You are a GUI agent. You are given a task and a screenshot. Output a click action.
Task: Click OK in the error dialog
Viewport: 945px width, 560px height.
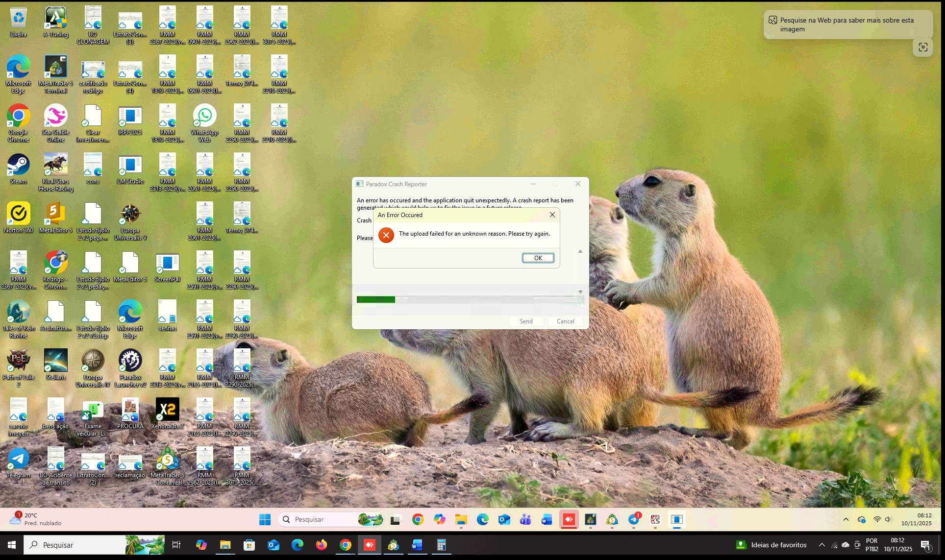click(x=538, y=258)
